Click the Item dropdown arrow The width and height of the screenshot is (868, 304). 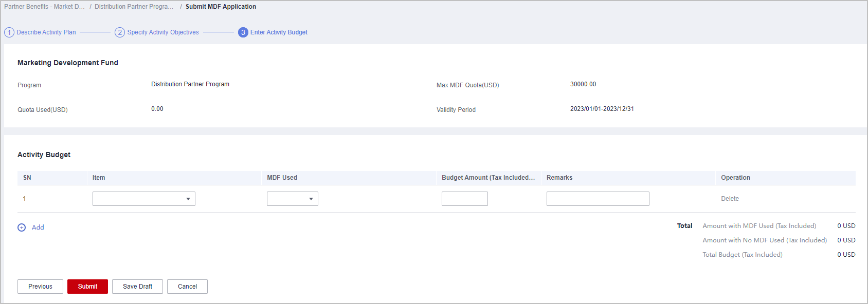tap(188, 199)
